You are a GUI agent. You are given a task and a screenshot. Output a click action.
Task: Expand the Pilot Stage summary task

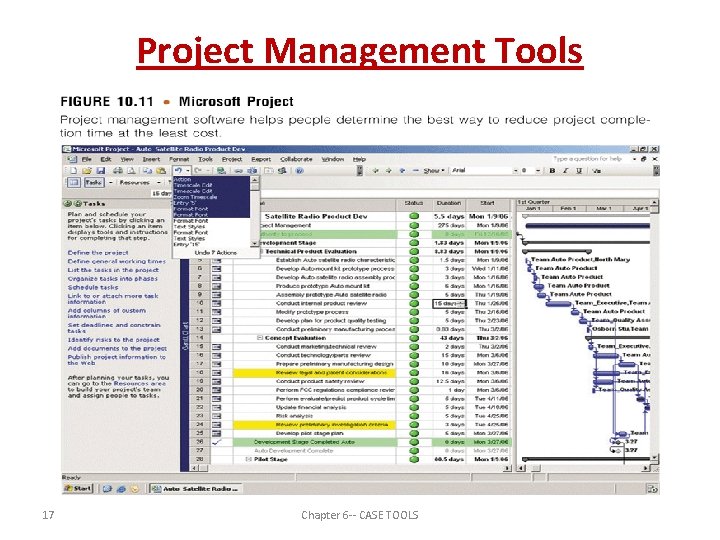coord(248,460)
